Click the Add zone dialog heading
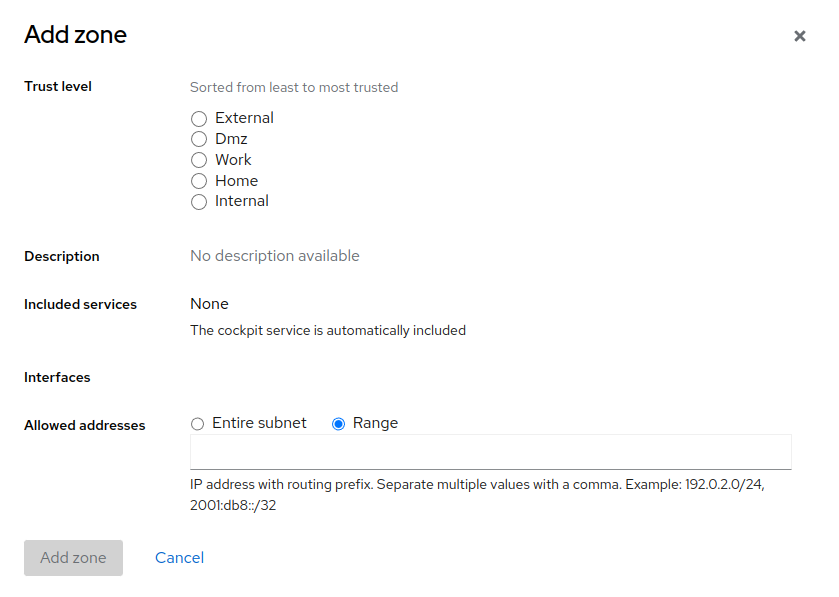Image resolution: width=839 pixels, height=597 pixels. coord(75,35)
